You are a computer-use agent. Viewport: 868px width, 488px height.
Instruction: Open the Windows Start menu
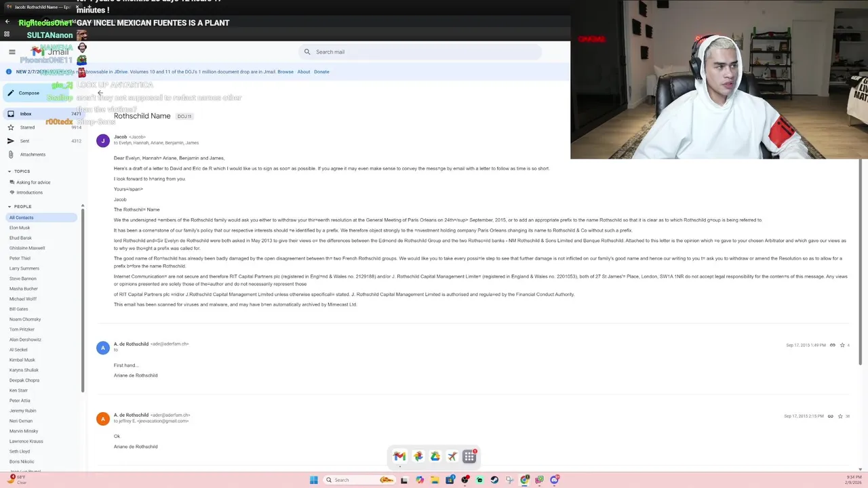(313, 480)
